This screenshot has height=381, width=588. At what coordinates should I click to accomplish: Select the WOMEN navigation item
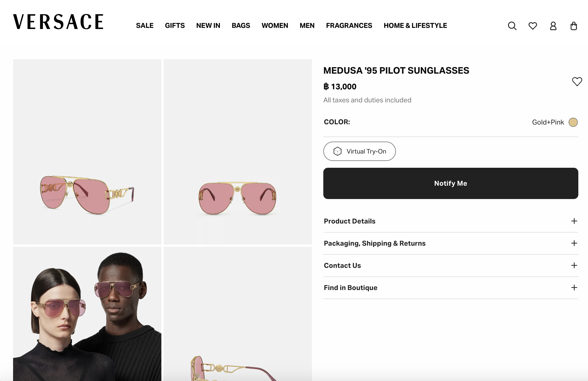click(x=275, y=26)
